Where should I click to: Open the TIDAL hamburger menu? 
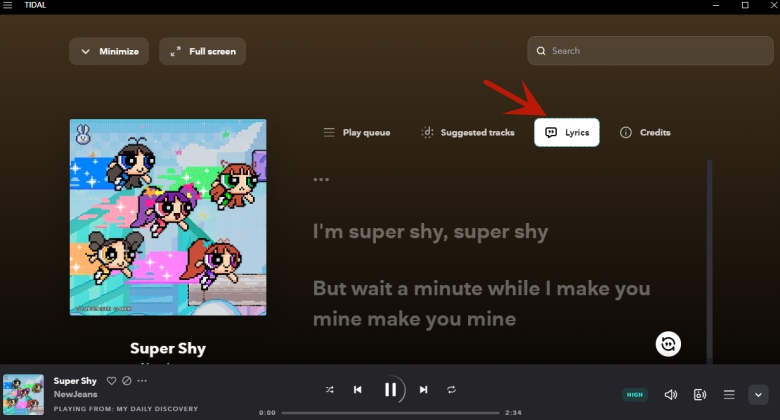(x=7, y=5)
